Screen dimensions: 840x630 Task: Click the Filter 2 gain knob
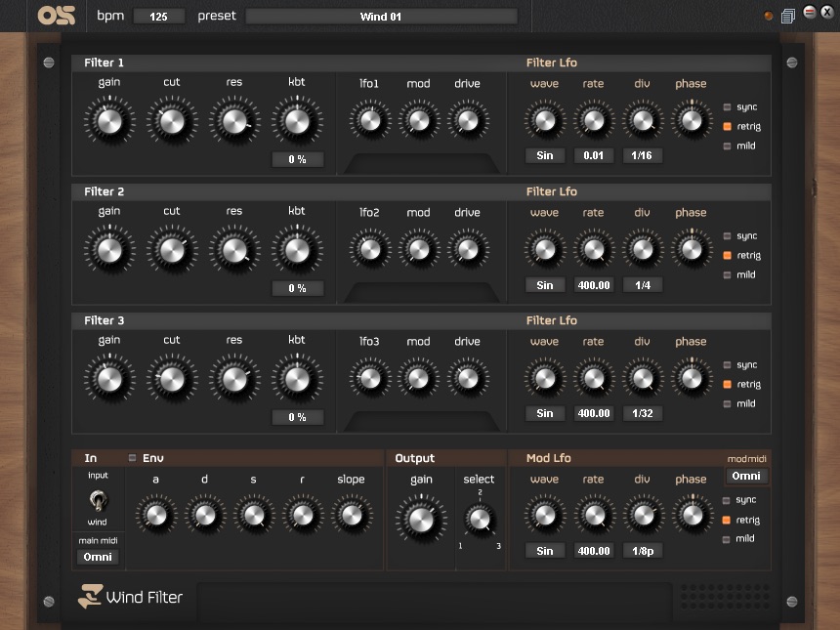click(x=109, y=250)
